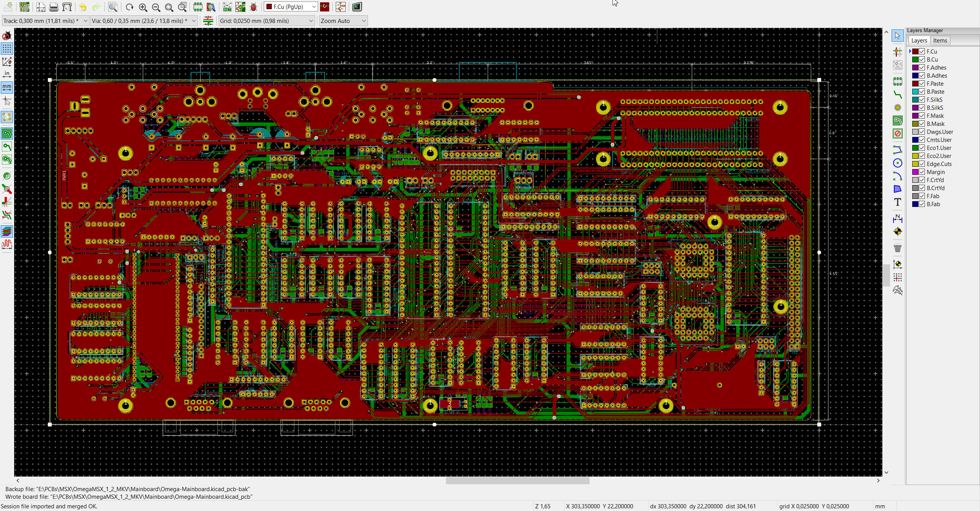This screenshot has height=511, width=980.
Task: Load netlist with the NET icon
Action: [227, 7]
